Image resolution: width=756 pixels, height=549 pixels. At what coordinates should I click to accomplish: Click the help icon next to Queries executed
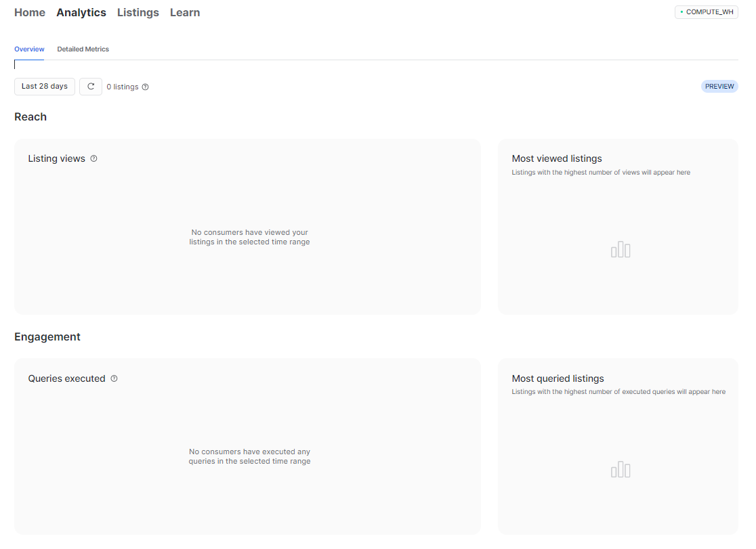[114, 378]
